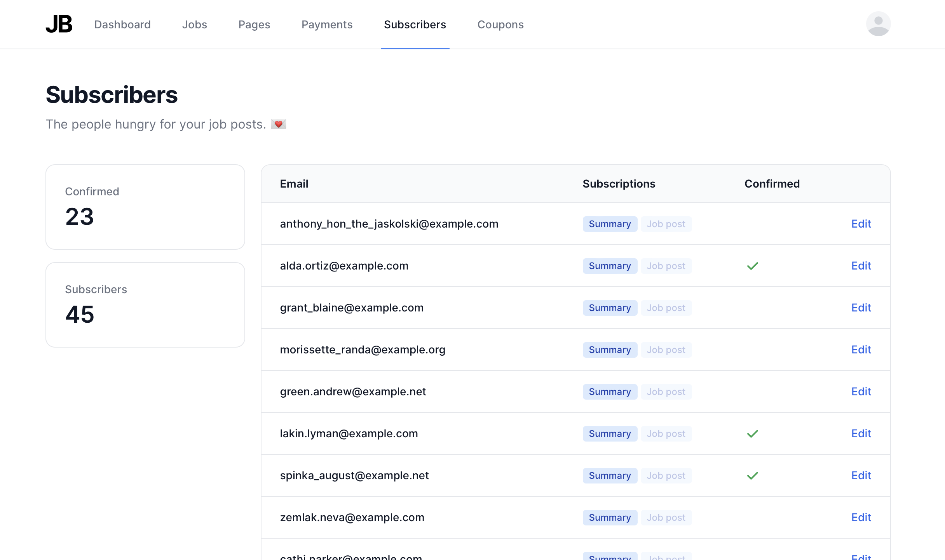
Task: Click the Subscribers count card showing 45
Action: (x=145, y=305)
